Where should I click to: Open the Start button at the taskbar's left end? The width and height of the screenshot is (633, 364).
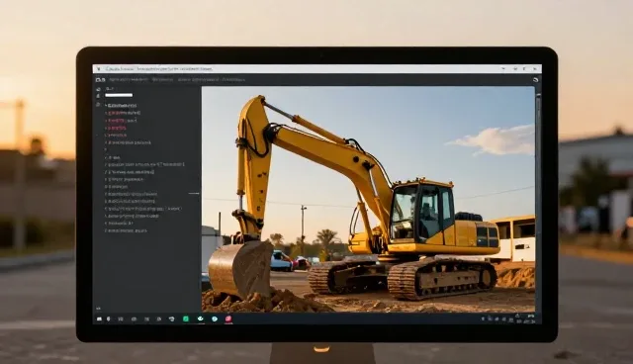tap(99, 318)
